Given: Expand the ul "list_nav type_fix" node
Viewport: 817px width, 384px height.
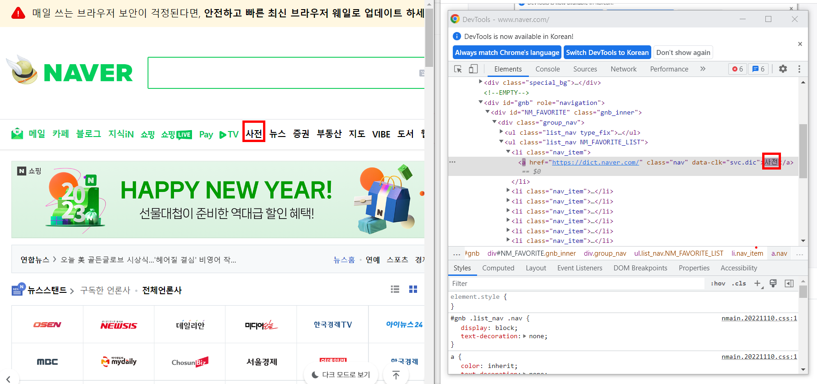Looking at the screenshot, I should (501, 132).
